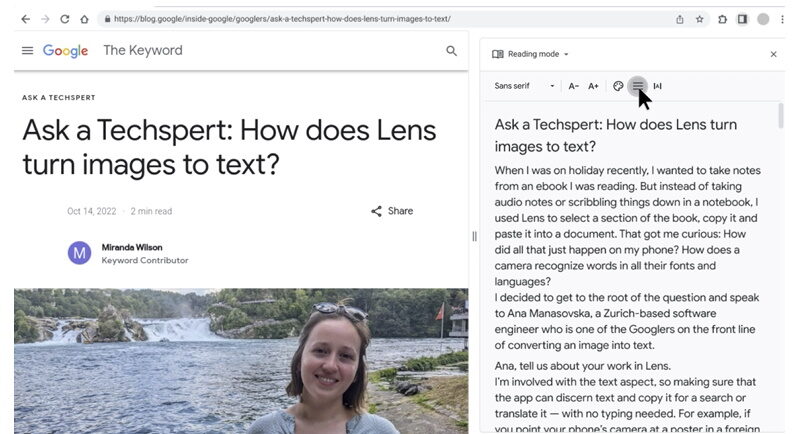This screenshot has height=434, width=804.
Task: Click the reading mode article title
Action: click(616, 135)
